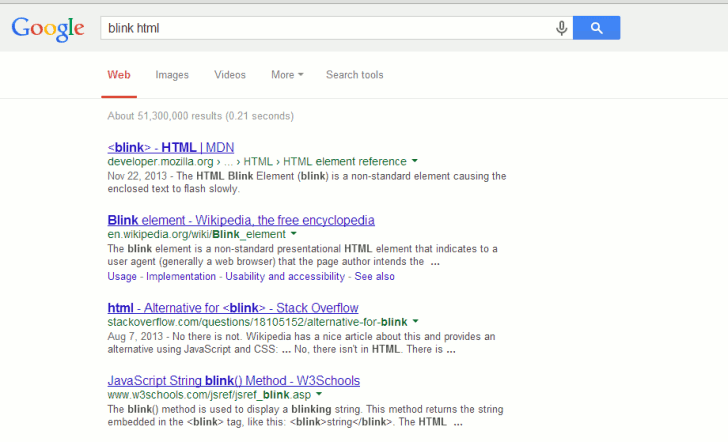The width and height of the screenshot is (728, 442).
Task: Open the Stack Overflow 'Alternative for <blink>' result
Action: tap(233, 308)
